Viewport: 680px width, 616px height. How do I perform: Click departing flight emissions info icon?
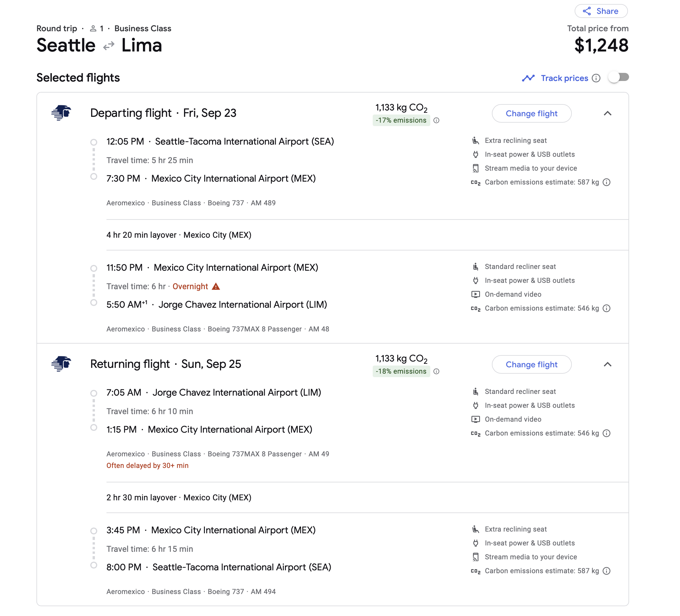[436, 120]
